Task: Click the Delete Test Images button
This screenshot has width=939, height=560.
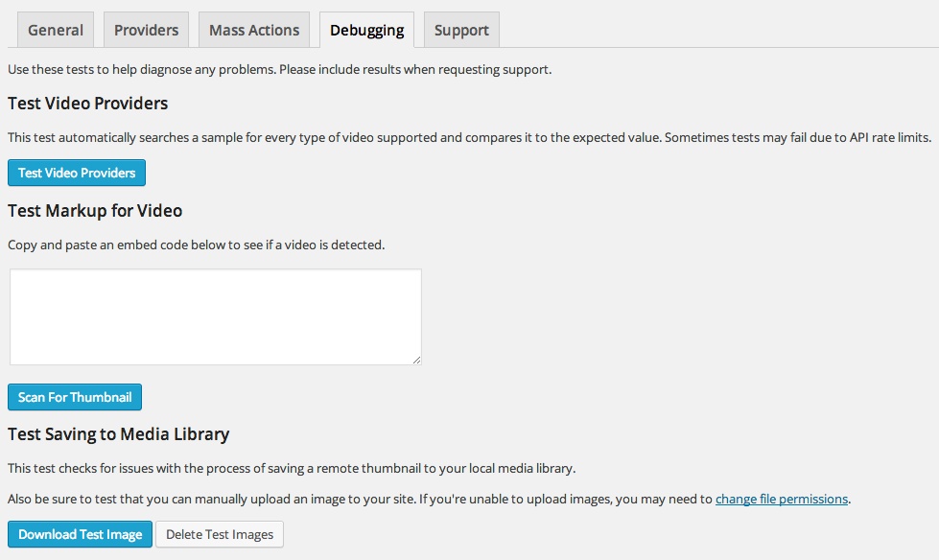Action: (220, 534)
